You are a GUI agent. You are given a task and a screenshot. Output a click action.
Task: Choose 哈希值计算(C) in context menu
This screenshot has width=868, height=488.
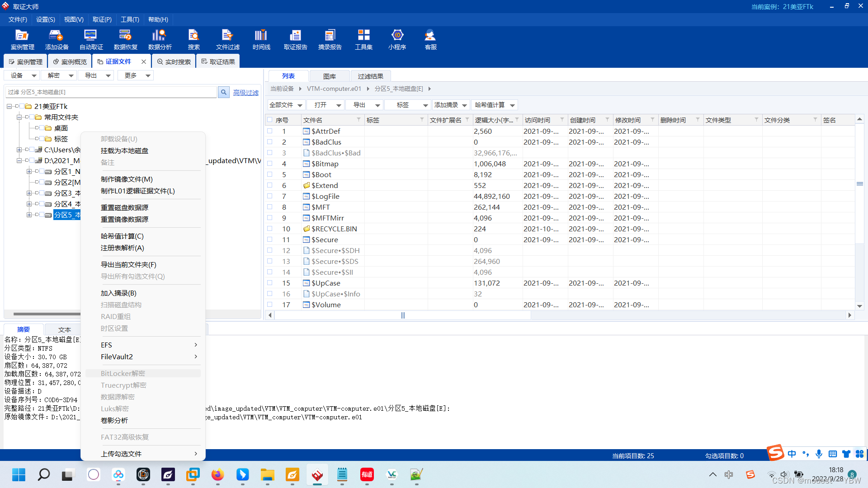[122, 236]
